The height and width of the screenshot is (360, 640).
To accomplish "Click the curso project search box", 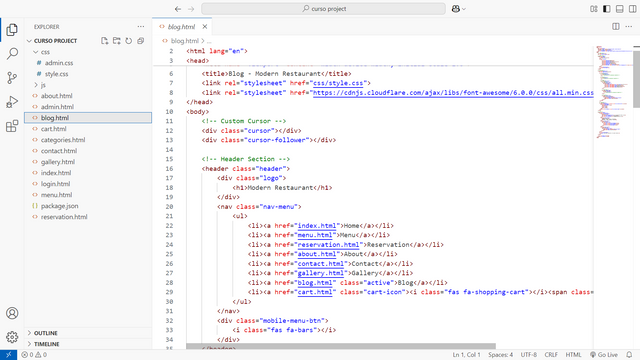I will tap(323, 9).
